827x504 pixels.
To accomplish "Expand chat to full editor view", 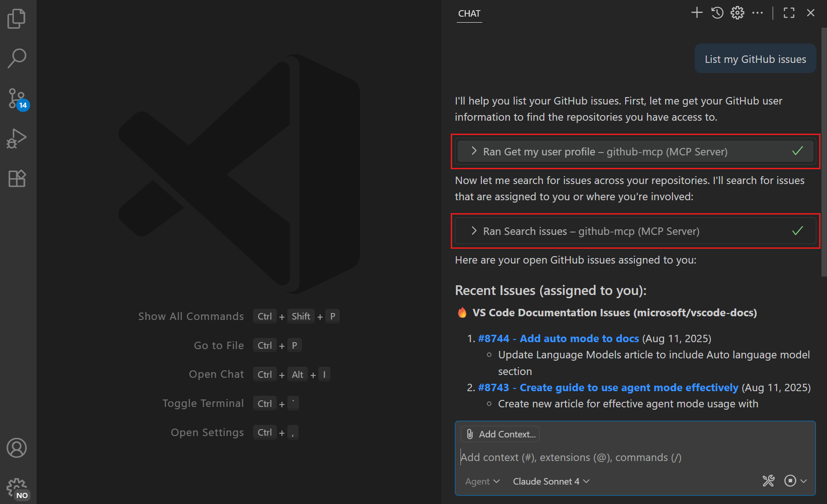I will point(789,12).
